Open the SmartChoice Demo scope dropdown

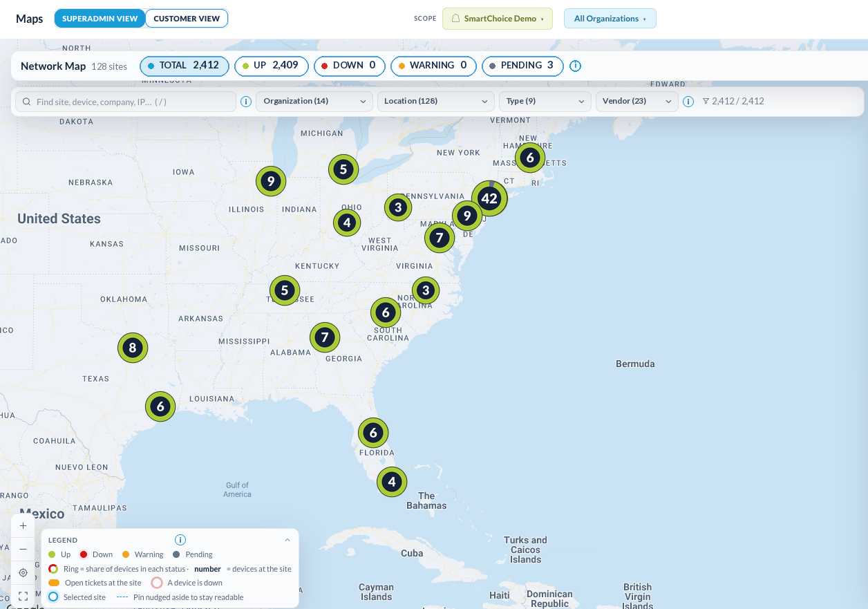point(498,19)
